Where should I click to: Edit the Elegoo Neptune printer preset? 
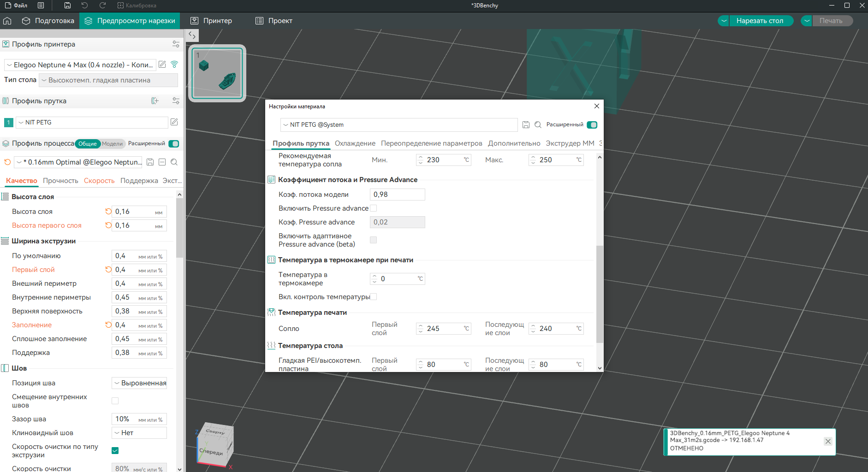[x=162, y=65]
